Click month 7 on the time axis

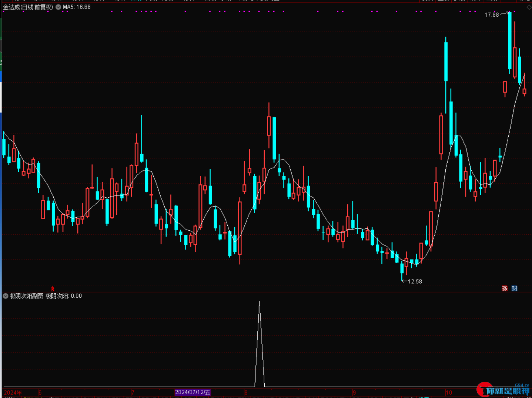click(133, 392)
